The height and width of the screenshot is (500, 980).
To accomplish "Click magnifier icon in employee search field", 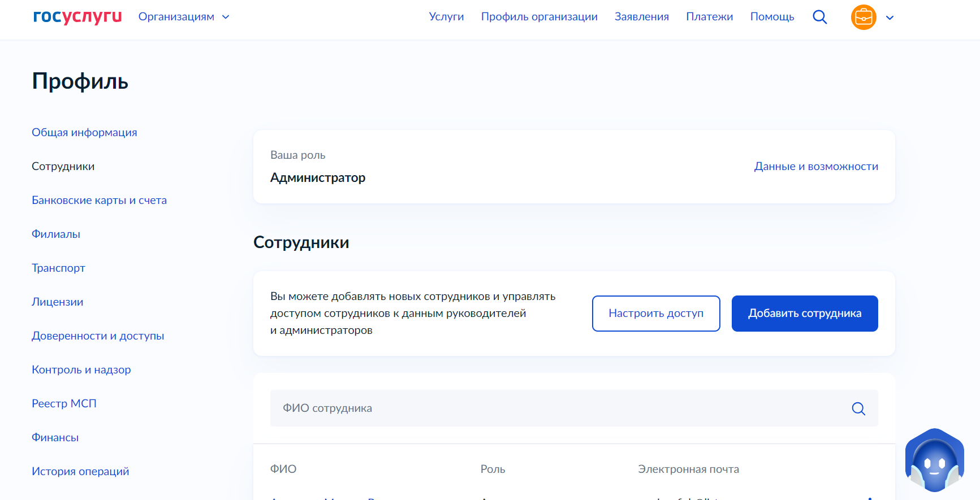I will [x=858, y=408].
